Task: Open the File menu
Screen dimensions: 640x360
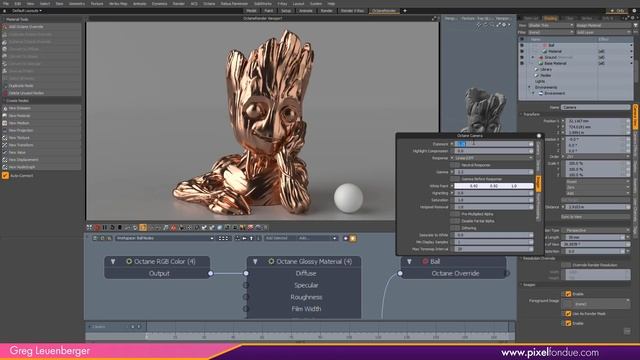Action: [6, 4]
